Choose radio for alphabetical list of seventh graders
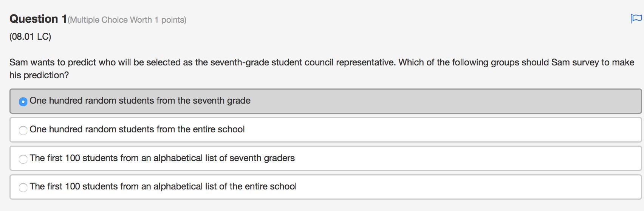This screenshot has width=644, height=211. (23, 159)
